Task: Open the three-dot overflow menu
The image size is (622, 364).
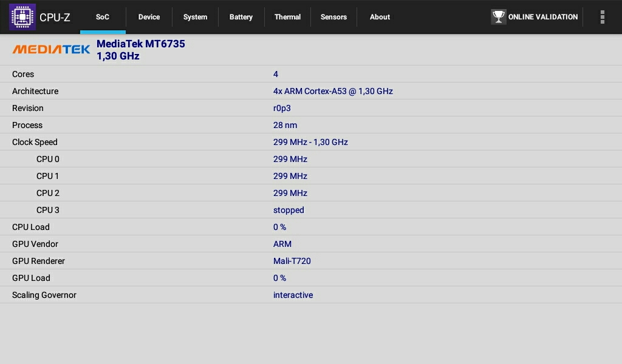Action: point(602,17)
